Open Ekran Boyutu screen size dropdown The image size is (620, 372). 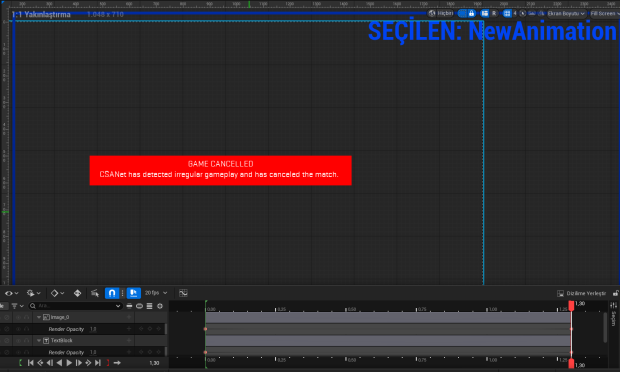[566, 13]
